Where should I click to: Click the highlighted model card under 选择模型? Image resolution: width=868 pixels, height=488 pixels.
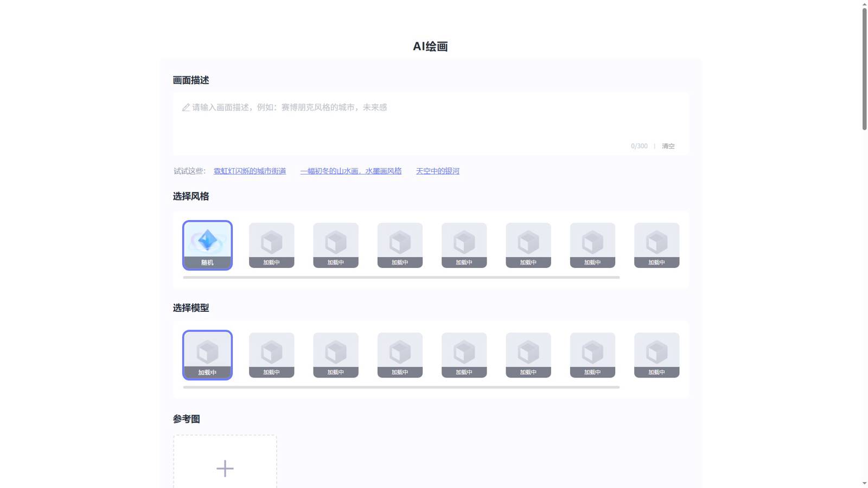point(207,355)
